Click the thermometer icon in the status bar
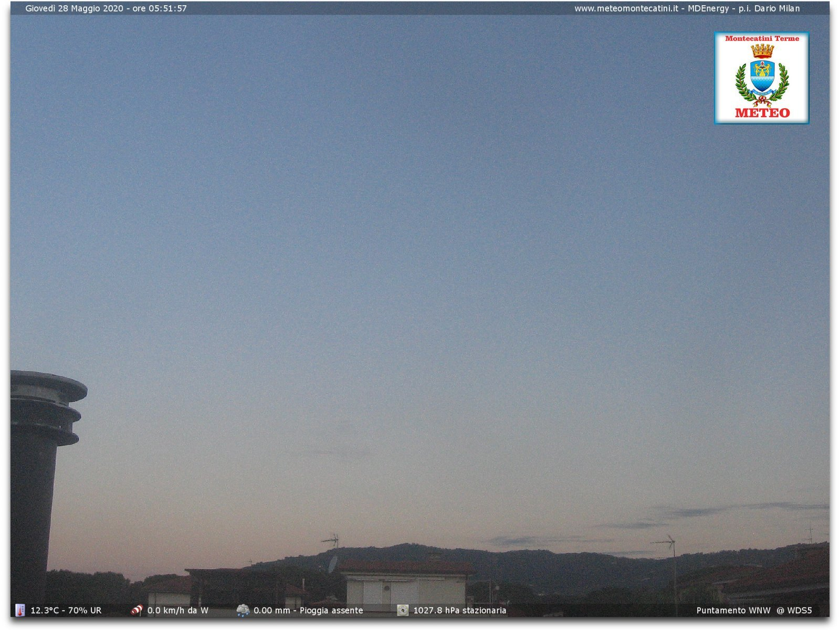This screenshot has width=840, height=630. pos(20,610)
